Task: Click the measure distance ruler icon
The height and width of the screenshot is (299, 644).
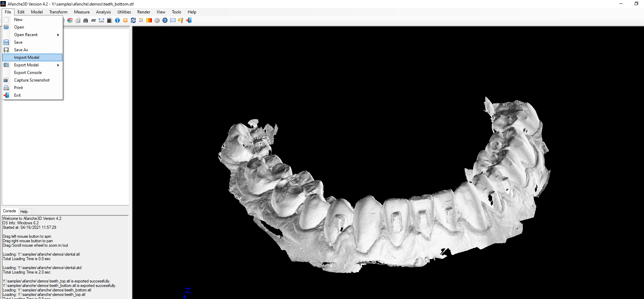Action: 101,21
